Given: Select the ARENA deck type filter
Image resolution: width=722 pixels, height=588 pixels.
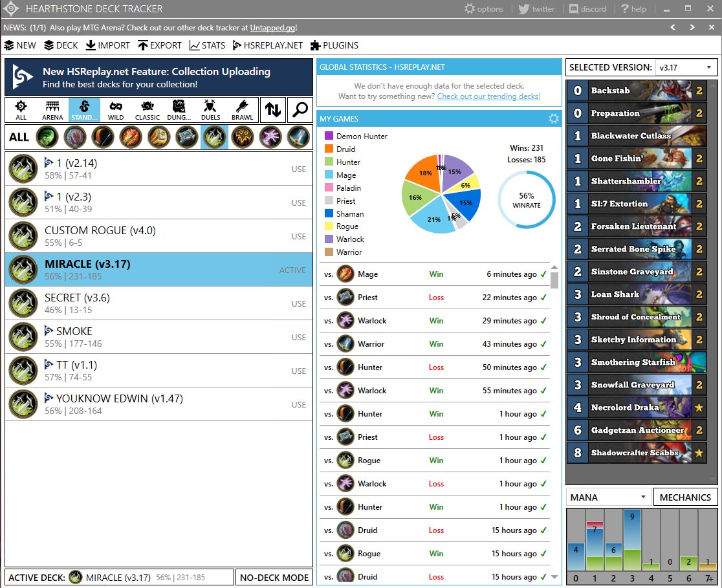Looking at the screenshot, I should (x=52, y=110).
